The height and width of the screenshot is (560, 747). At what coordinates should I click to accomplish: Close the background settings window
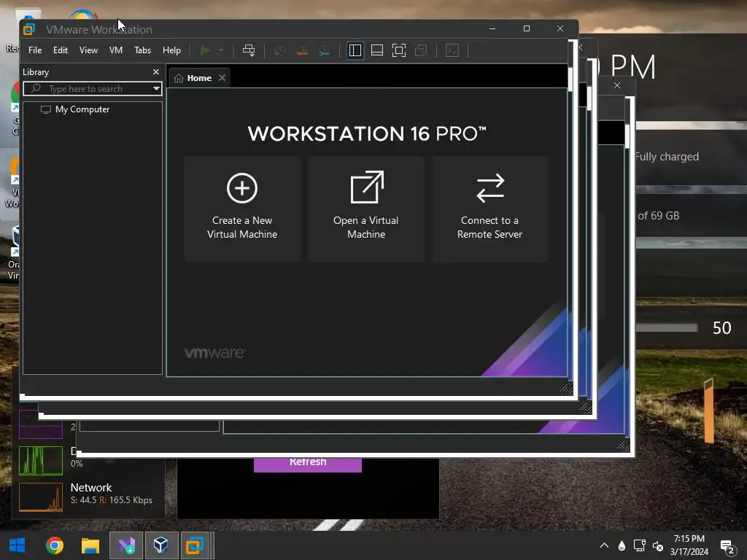click(617, 85)
